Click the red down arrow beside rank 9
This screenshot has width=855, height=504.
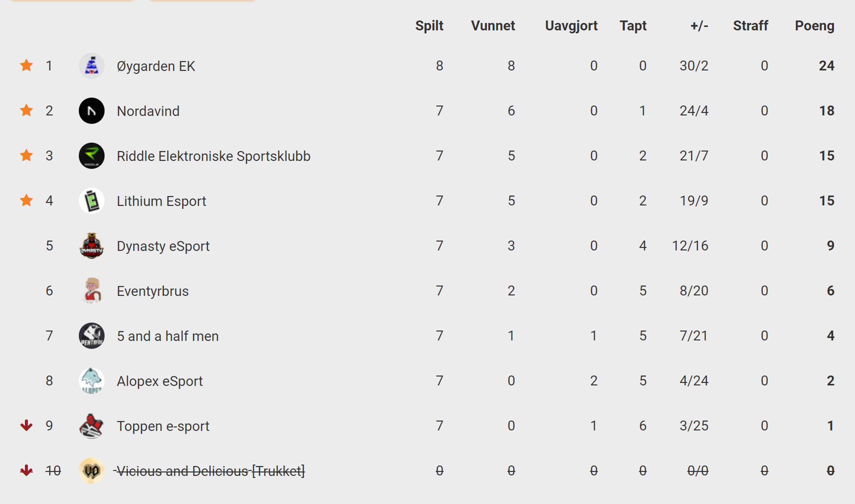27,425
